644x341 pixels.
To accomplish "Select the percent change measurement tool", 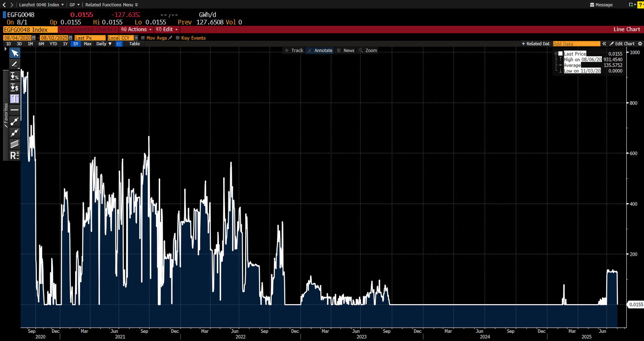I will 15,76.
